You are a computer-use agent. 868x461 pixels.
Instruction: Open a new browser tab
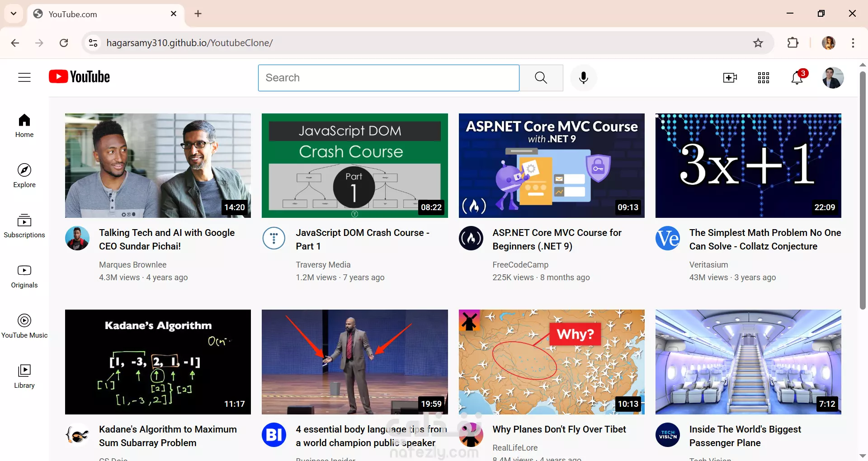tap(198, 14)
